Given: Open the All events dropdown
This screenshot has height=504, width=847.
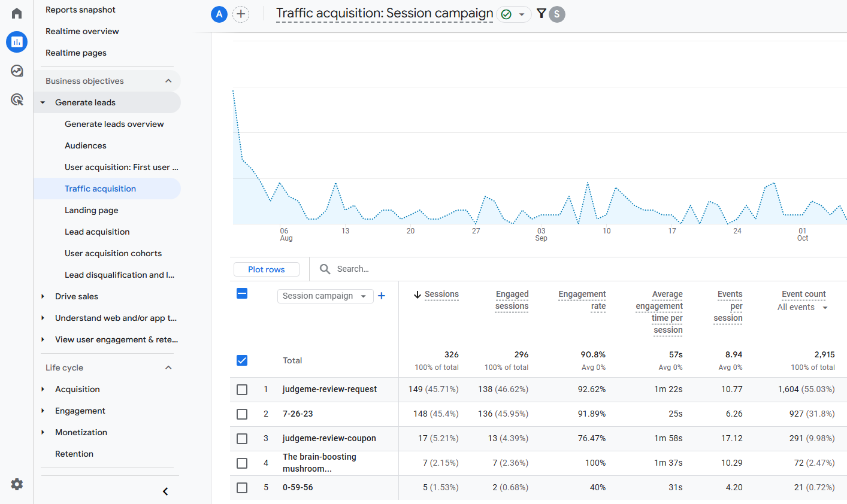Looking at the screenshot, I should 802,307.
